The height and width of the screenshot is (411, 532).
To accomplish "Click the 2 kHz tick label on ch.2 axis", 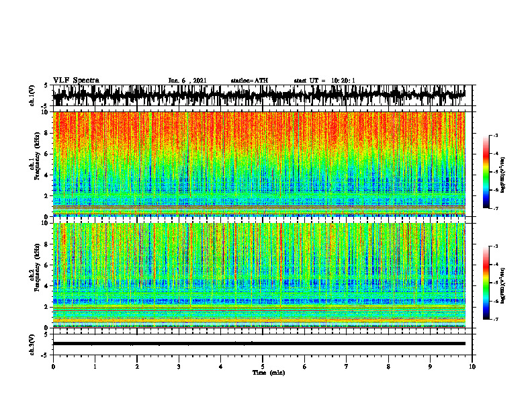I will tap(48, 307).
